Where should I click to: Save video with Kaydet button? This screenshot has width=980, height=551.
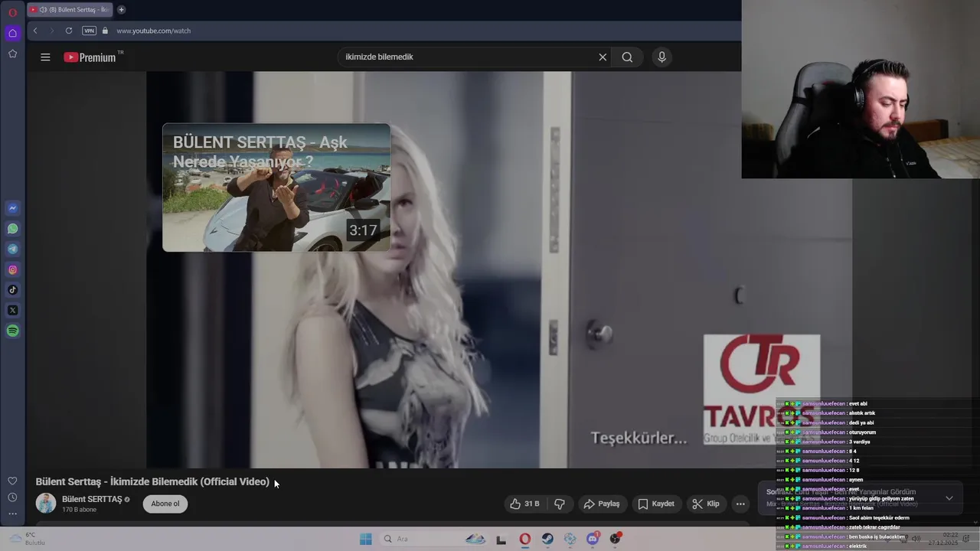coord(657,504)
